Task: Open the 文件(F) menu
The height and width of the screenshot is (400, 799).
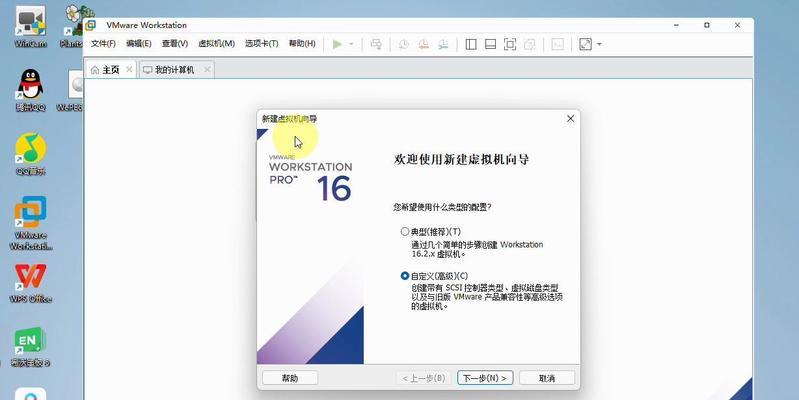Action: pyautogui.click(x=103, y=44)
